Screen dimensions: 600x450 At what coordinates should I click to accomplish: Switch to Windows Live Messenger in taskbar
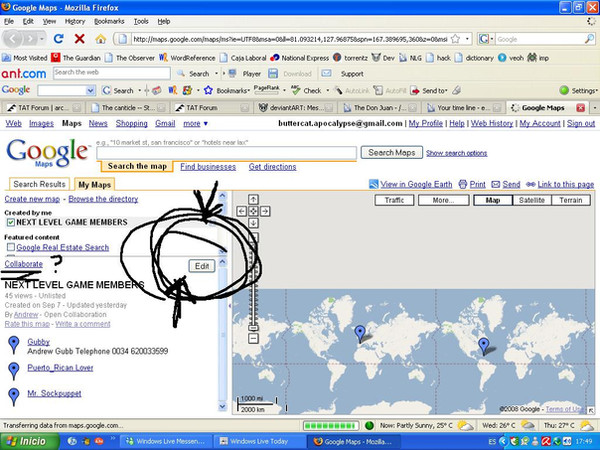166,441
